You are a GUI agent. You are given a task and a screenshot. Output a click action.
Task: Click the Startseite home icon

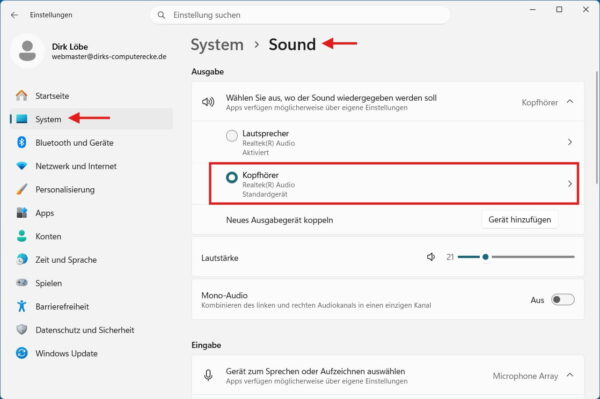(22, 95)
